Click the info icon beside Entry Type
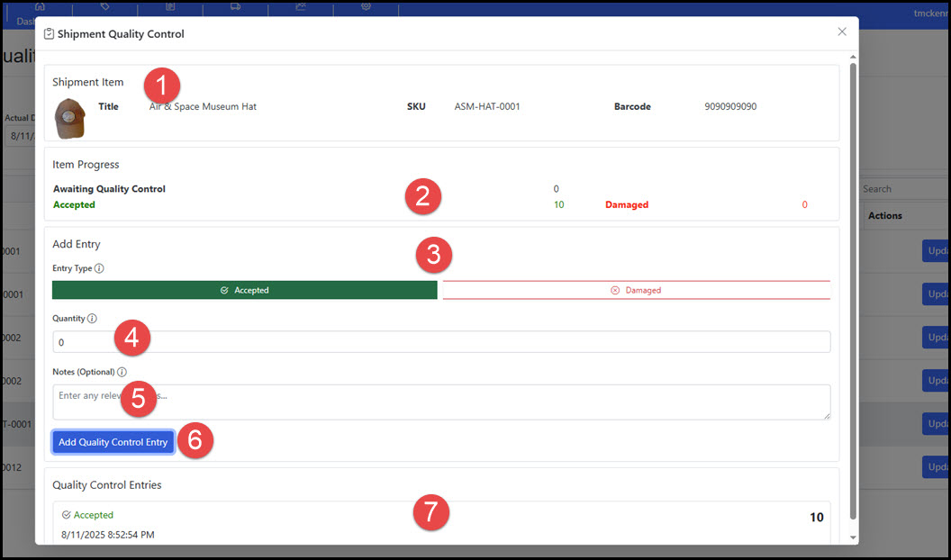Image resolution: width=951 pixels, height=560 pixels. [x=99, y=268]
